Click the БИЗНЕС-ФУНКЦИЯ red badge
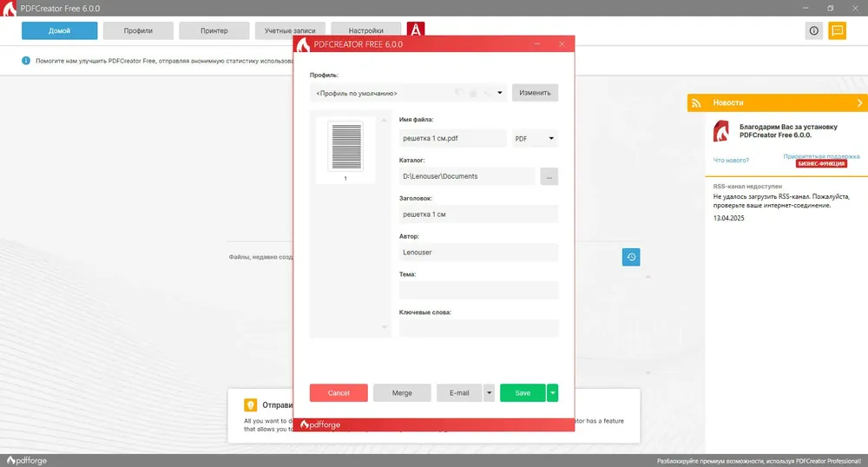 [x=821, y=164]
